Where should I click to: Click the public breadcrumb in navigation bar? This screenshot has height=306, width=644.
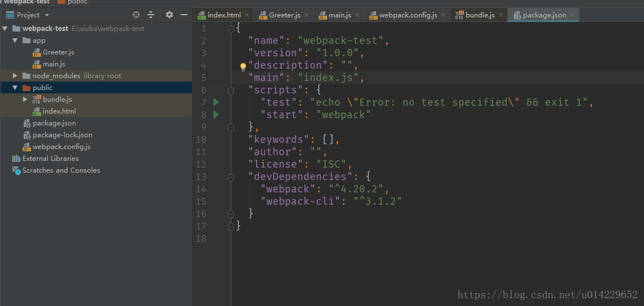(x=73, y=2)
